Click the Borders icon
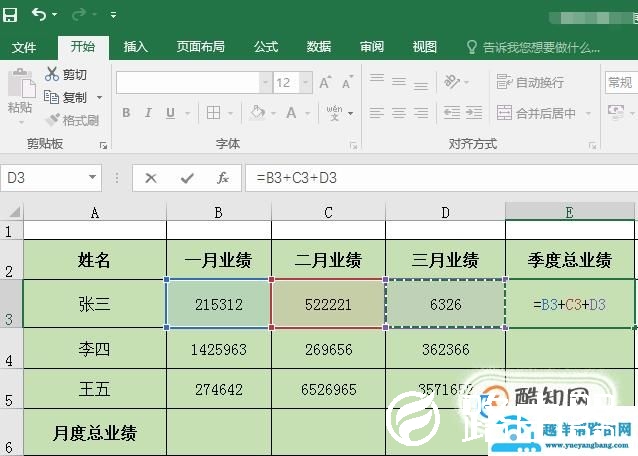This screenshot has height=456, width=638. (x=213, y=113)
